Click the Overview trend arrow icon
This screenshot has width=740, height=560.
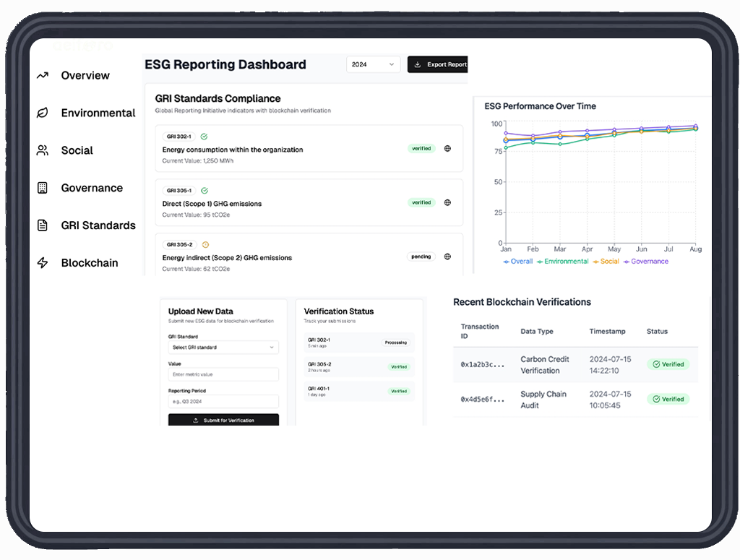pyautogui.click(x=43, y=75)
